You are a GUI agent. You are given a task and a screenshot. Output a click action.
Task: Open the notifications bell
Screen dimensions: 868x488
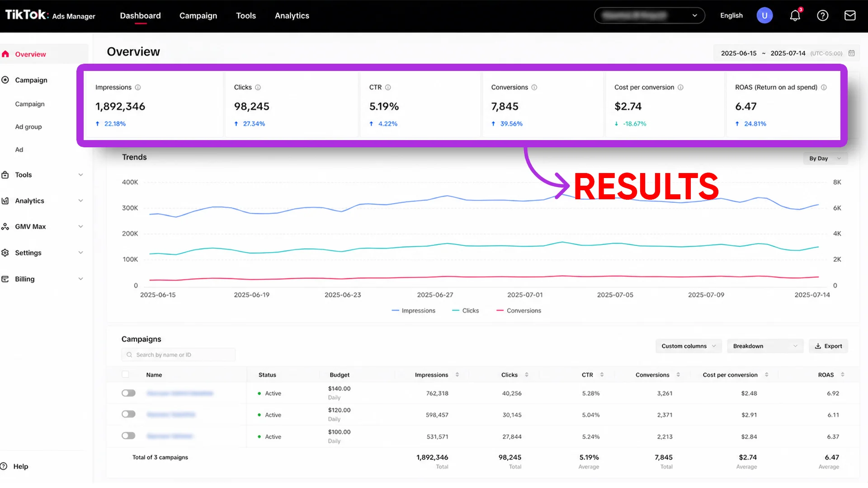pos(795,15)
